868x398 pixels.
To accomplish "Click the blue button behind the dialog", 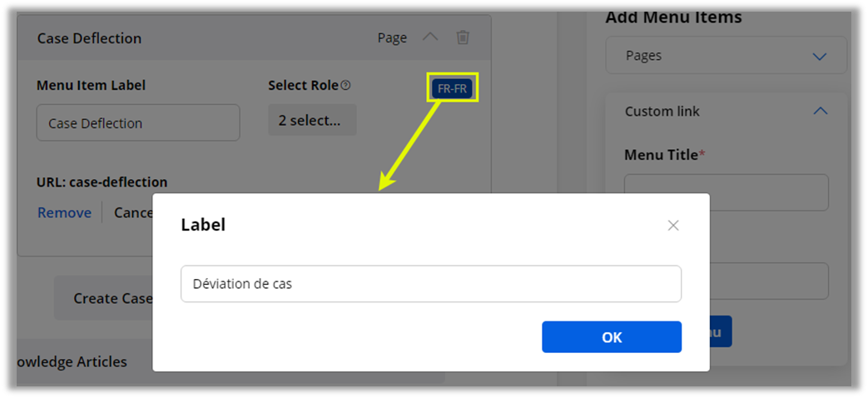I will coord(721,331).
